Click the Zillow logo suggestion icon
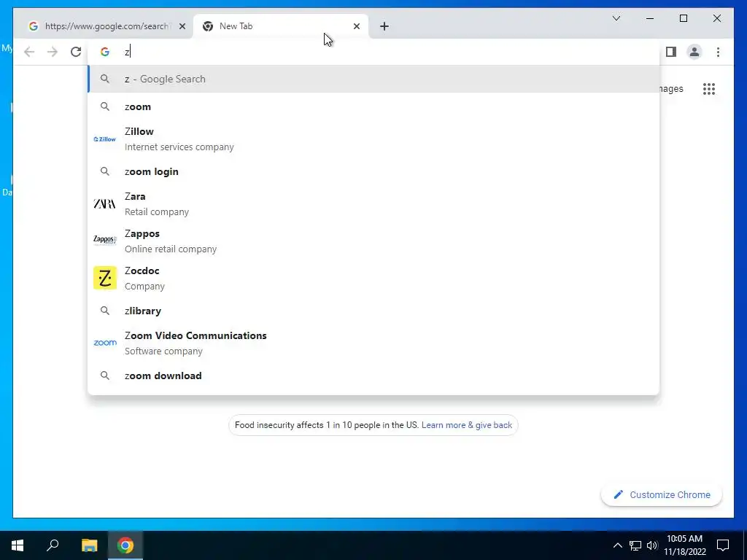Screen dimensions: 747x560 click(105, 139)
